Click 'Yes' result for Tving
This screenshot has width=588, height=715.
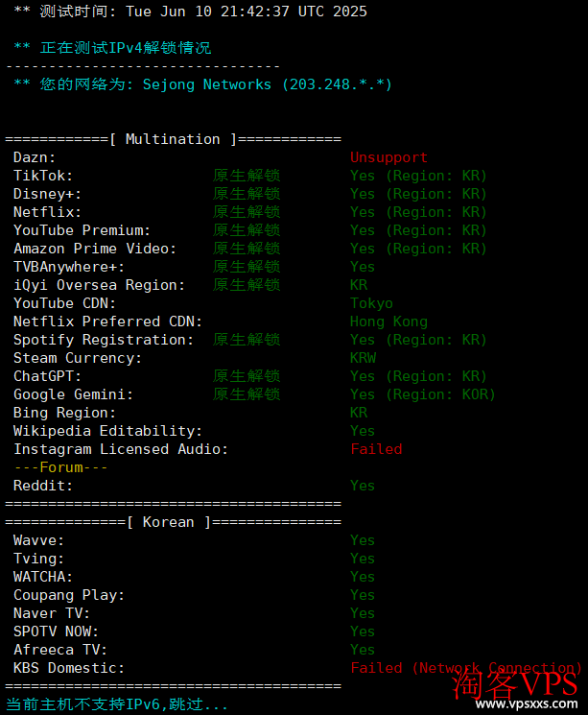[x=363, y=559]
